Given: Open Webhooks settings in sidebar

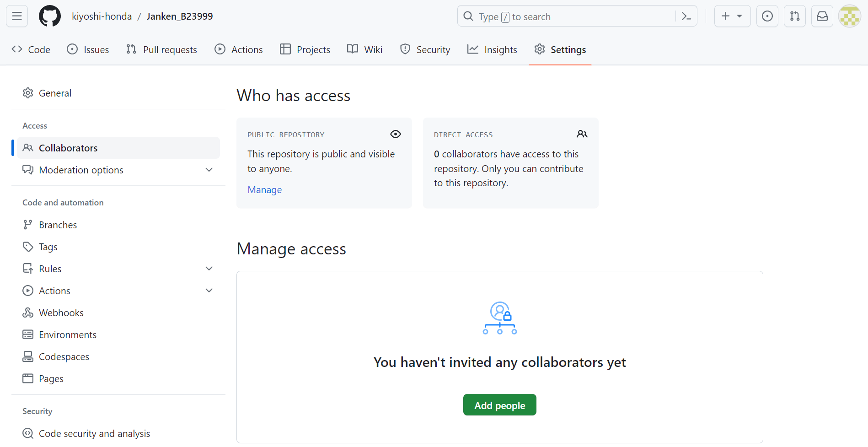Looking at the screenshot, I should [x=61, y=313].
